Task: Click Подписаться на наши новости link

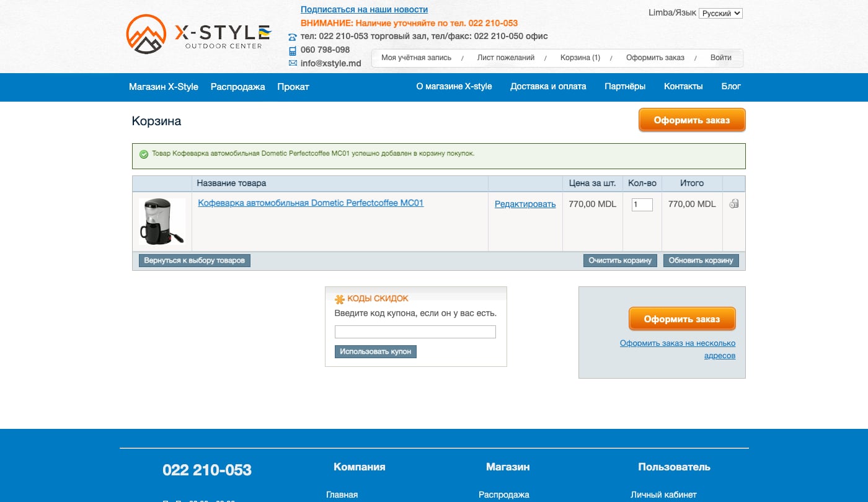Action: point(364,9)
